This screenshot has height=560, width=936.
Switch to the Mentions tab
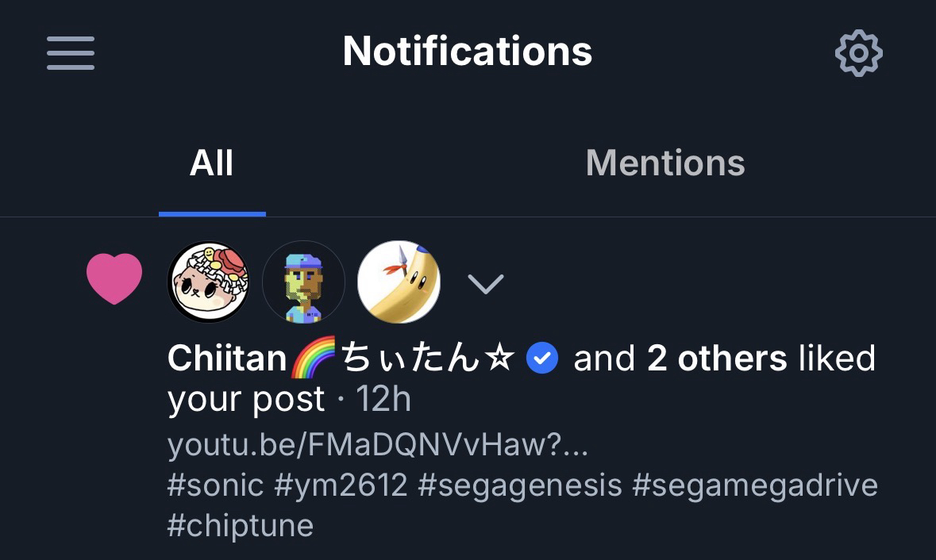[x=665, y=163]
